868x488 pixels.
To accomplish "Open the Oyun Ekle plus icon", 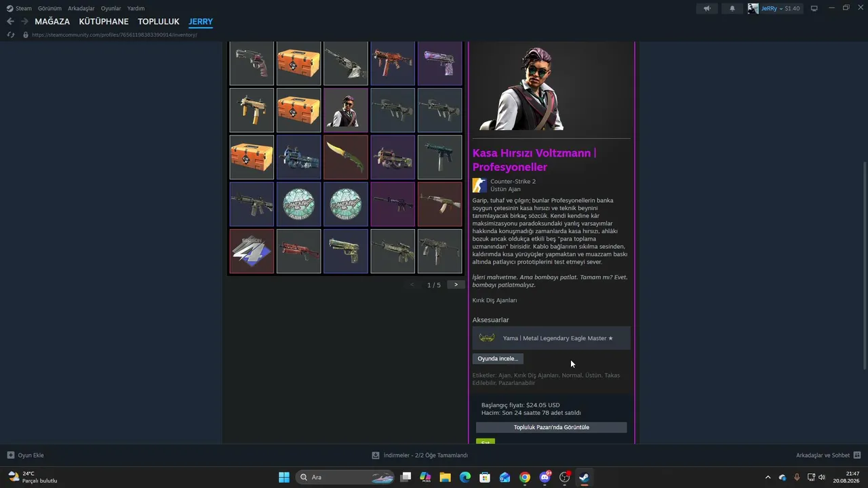I will click(x=11, y=455).
